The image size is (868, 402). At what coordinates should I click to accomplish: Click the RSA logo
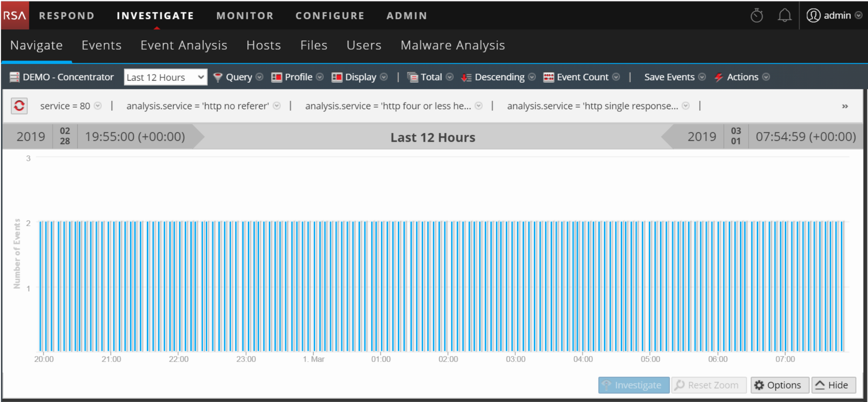coord(15,15)
